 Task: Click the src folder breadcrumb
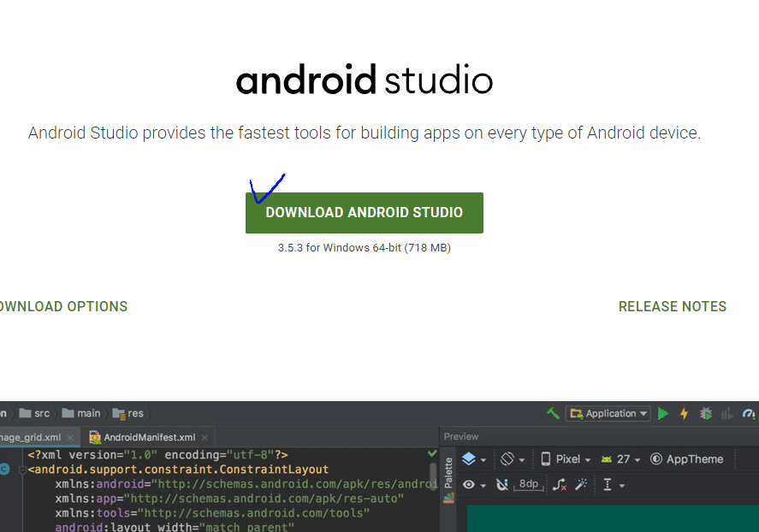35,413
